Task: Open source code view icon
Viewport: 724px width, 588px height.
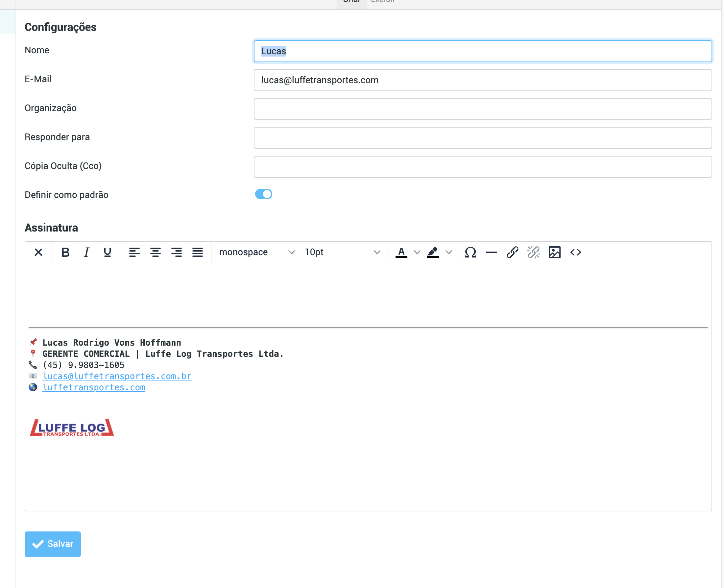Action: click(575, 252)
